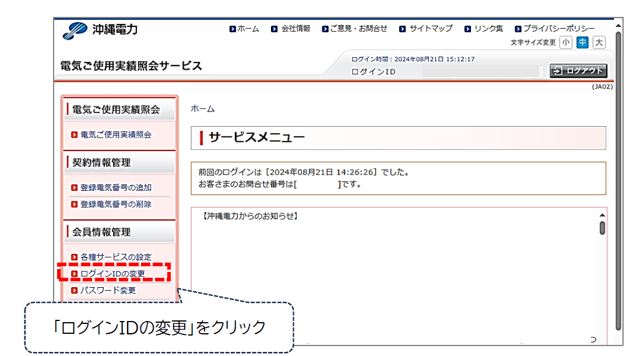Select medium text size 中
The image size is (644, 356).
pos(582,42)
